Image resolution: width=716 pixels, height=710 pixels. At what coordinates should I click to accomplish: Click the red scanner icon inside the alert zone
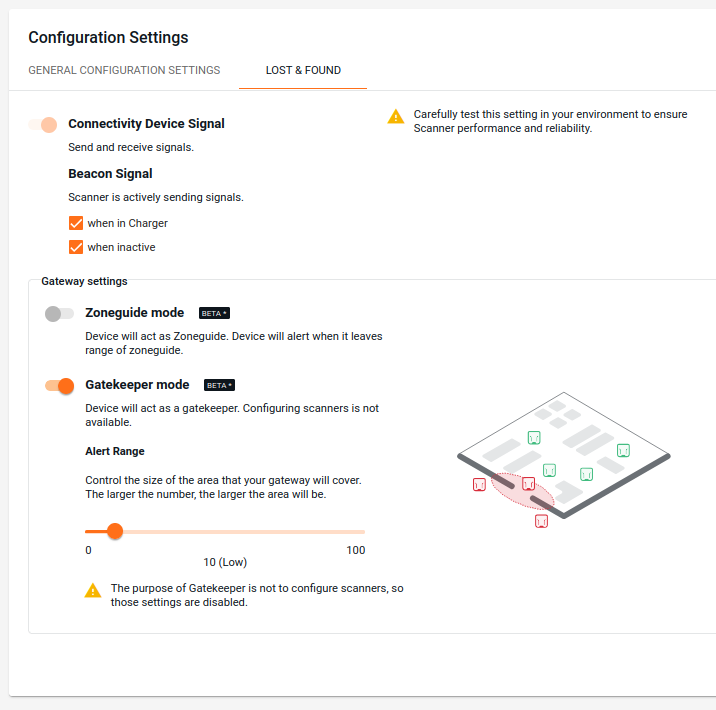click(x=528, y=484)
